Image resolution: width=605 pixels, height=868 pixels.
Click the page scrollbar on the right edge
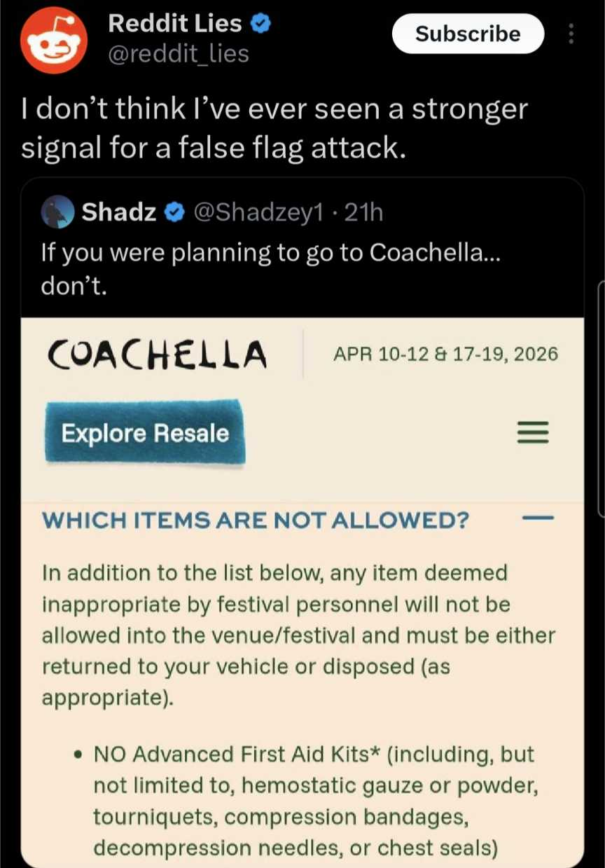tap(601, 399)
